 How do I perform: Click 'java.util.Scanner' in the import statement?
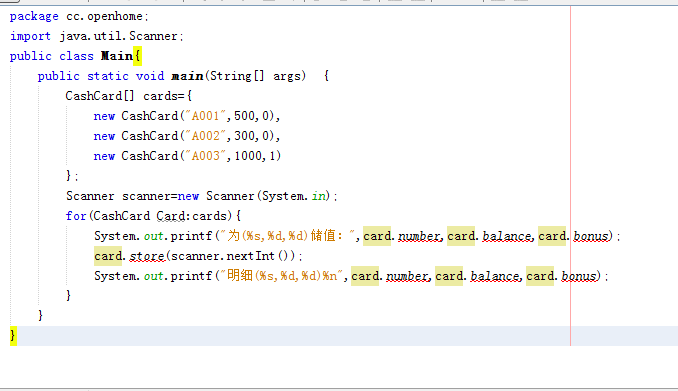pos(118,36)
